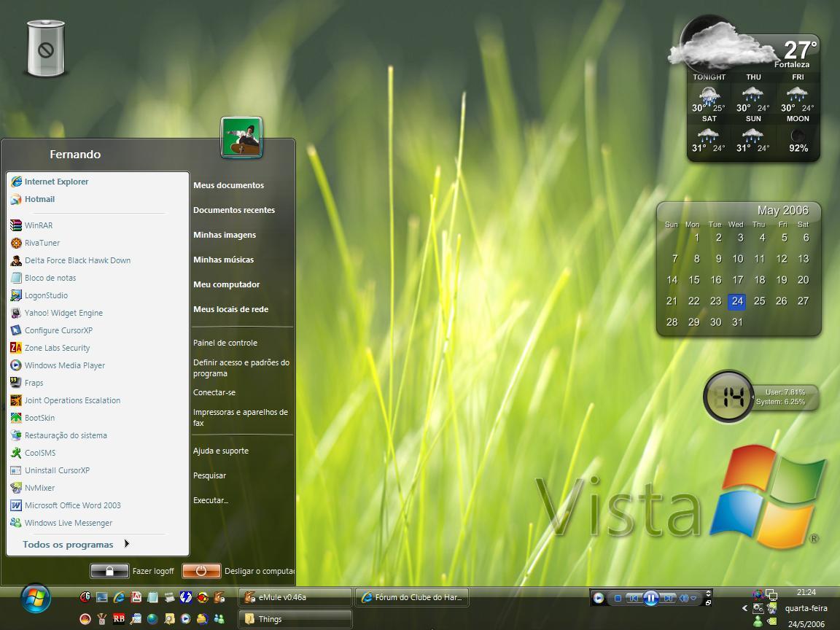Click the green Messenger tray icon
Screen dimensions: 840x630
(758, 621)
